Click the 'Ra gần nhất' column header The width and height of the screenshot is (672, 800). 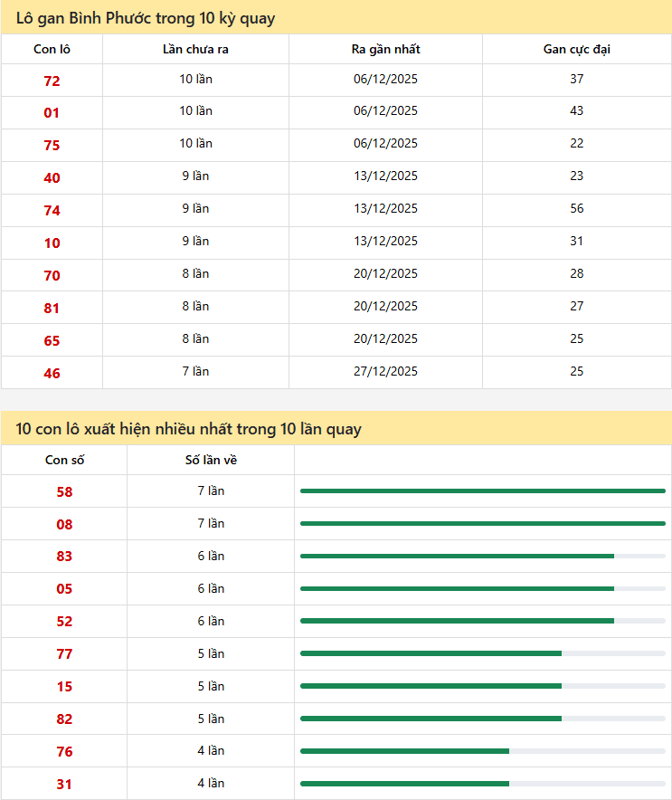coord(385,50)
